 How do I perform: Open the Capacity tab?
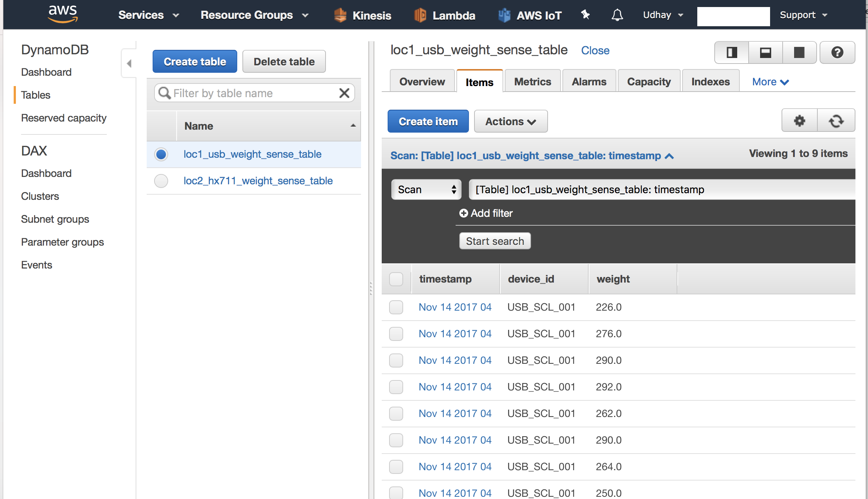(649, 82)
